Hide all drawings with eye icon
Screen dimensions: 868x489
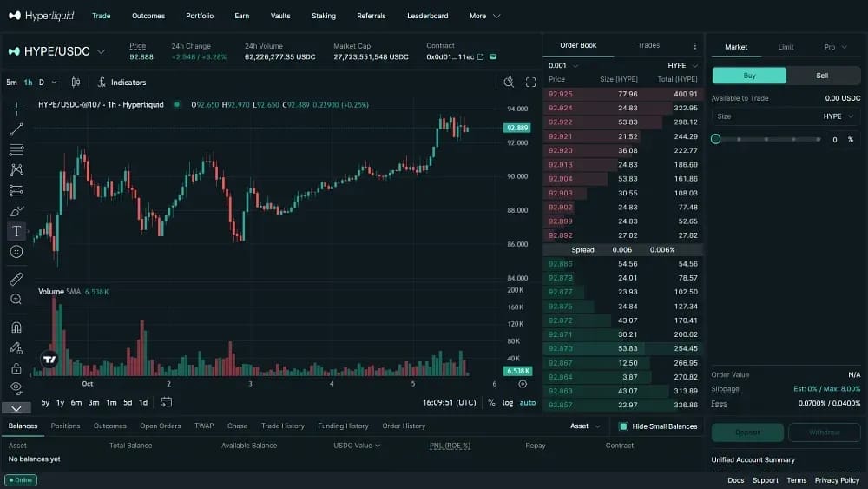16,387
